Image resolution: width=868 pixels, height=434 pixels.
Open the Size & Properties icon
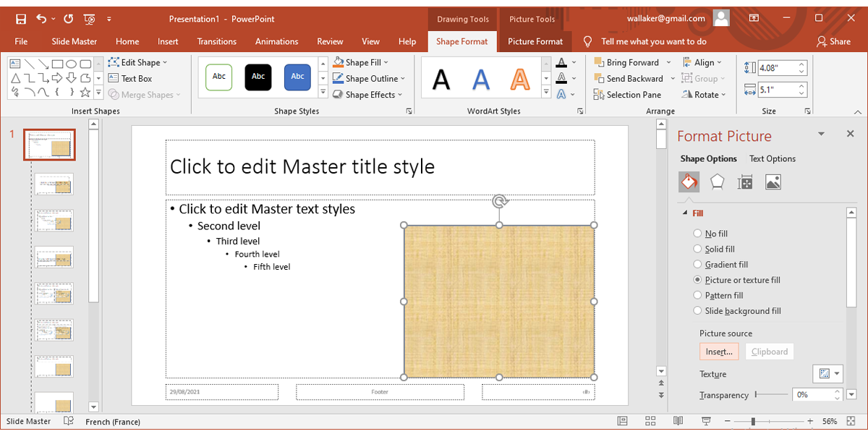(x=745, y=182)
